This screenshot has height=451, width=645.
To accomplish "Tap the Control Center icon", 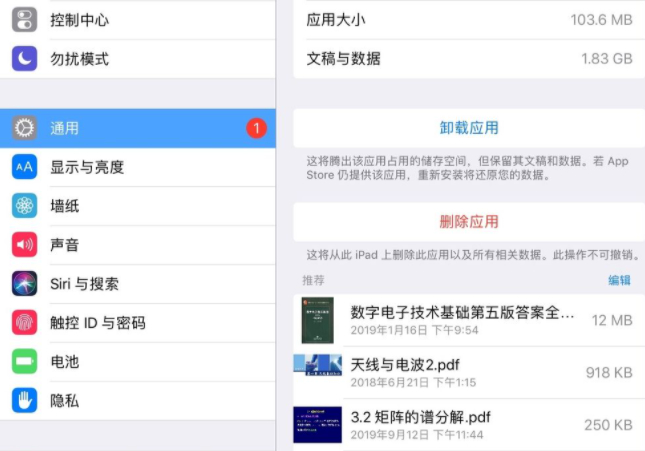I will 24,19.
